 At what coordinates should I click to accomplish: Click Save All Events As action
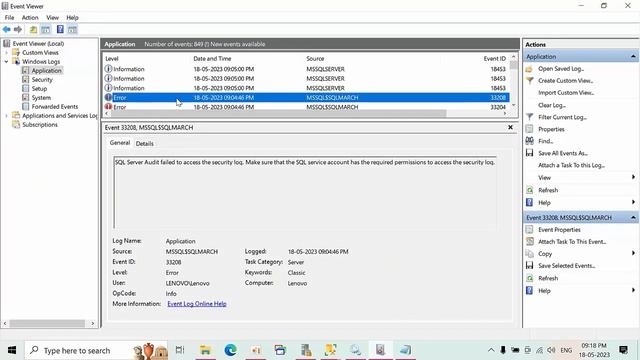tap(562, 153)
